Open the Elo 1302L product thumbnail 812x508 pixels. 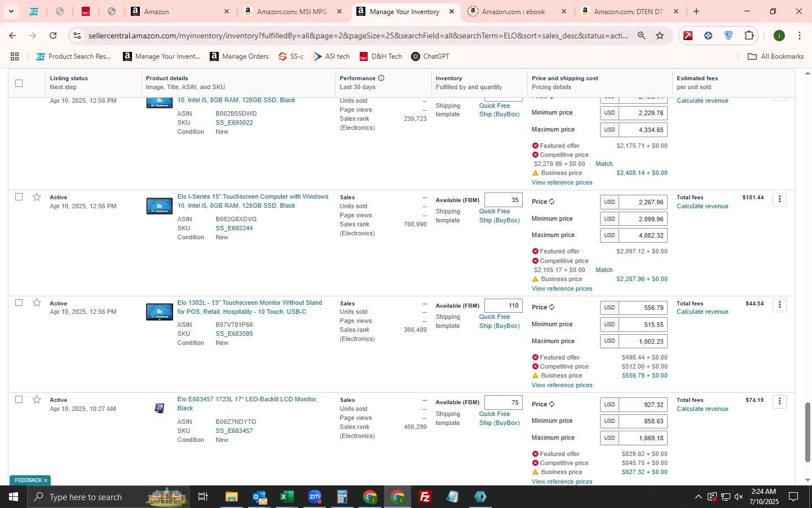tap(160, 312)
